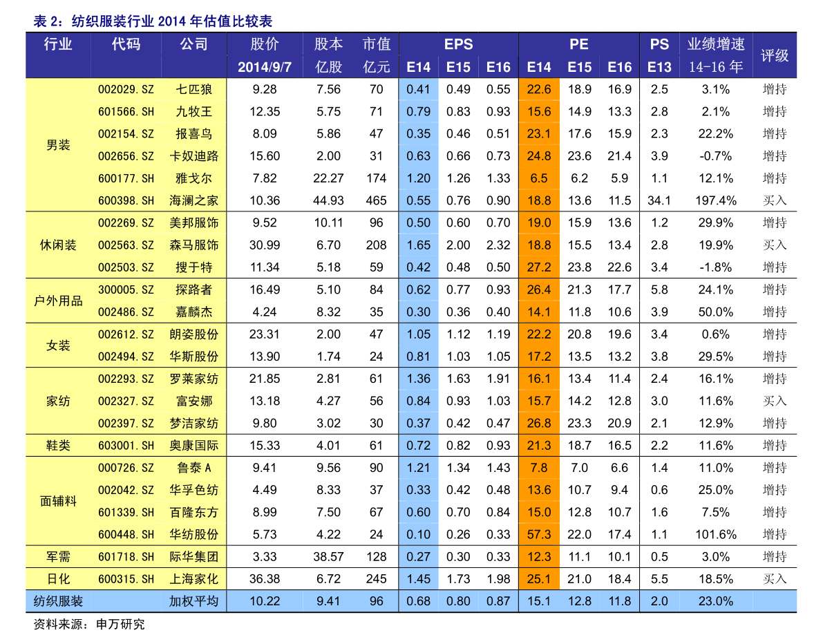The image size is (823, 644).
Task: Select stock code 300005.SZ for 探路者
Action: [126, 290]
